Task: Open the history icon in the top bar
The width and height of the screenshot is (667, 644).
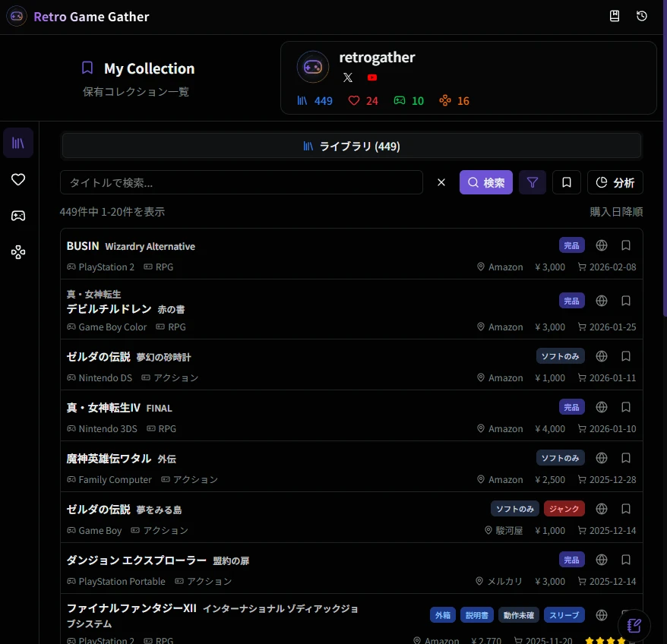Action: 642,15
